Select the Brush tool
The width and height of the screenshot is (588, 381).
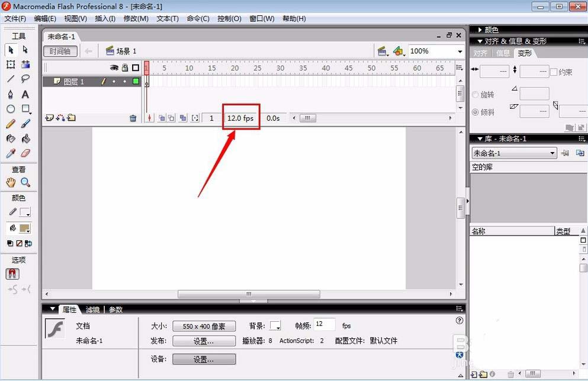[x=25, y=124]
